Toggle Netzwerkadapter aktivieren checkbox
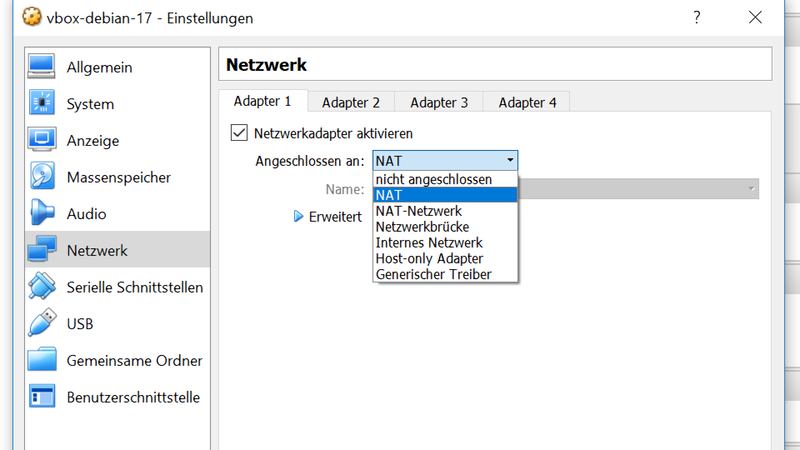Image resolution: width=800 pixels, height=450 pixels. pyautogui.click(x=239, y=133)
